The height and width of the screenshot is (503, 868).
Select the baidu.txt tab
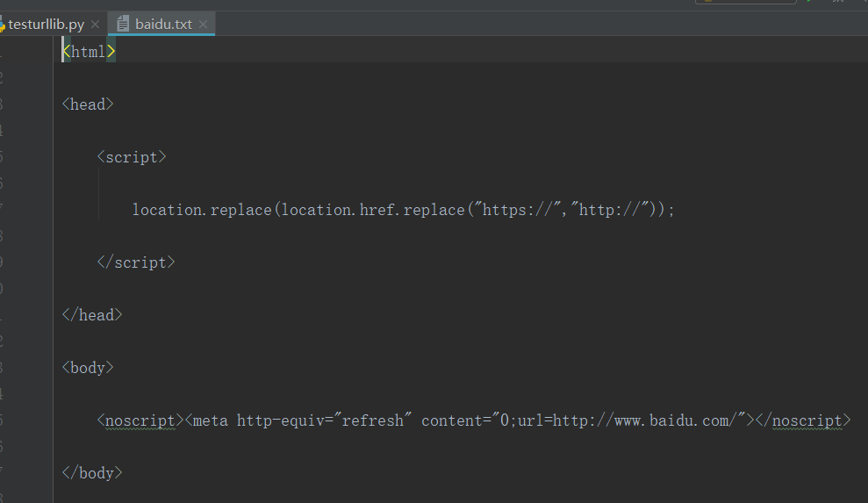161,25
